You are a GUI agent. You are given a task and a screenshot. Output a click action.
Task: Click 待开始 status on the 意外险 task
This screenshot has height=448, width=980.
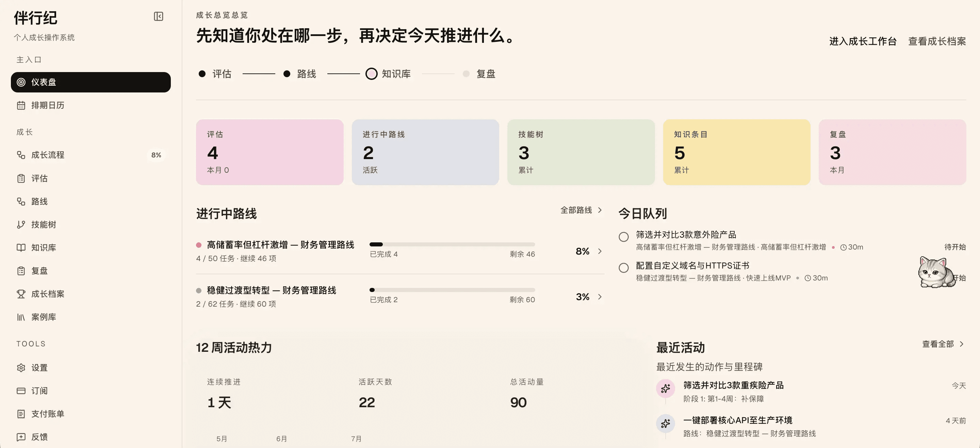coord(955,247)
